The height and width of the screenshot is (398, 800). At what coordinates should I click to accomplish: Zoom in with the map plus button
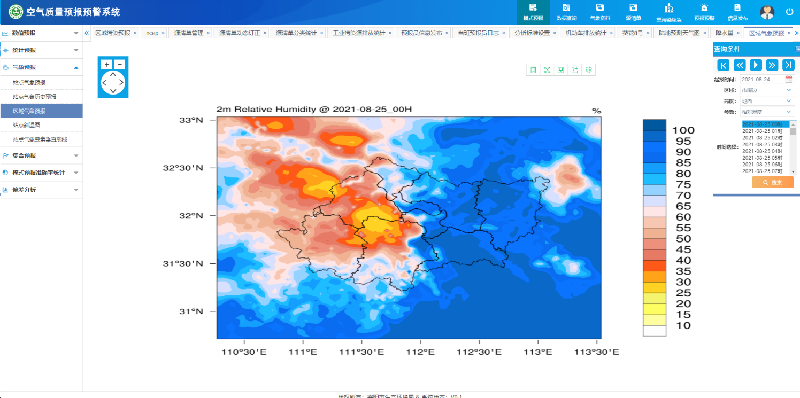coord(106,64)
